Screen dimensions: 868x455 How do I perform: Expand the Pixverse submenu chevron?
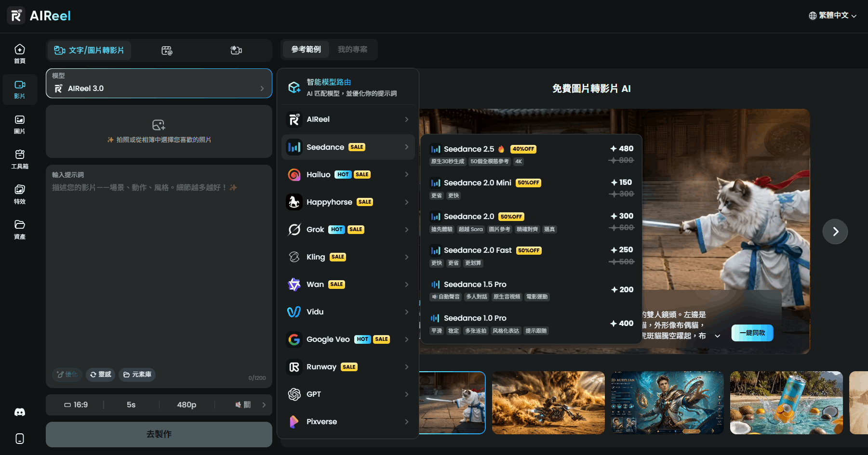coord(407,422)
